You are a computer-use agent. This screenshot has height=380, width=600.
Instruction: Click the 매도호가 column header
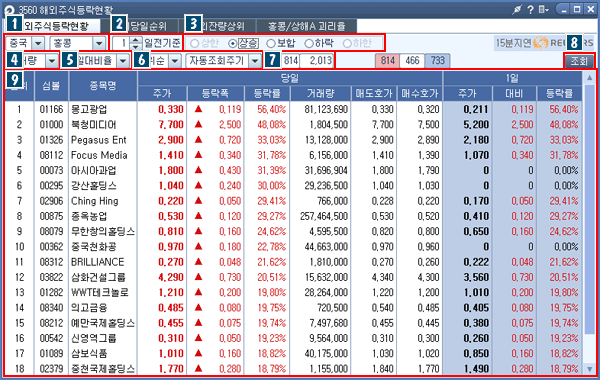[x=374, y=93]
